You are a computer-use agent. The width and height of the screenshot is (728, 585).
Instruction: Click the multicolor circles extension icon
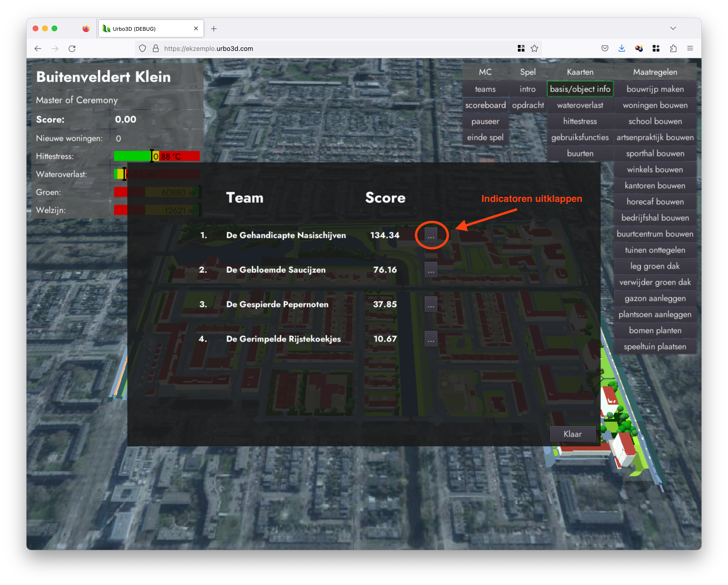(x=639, y=49)
